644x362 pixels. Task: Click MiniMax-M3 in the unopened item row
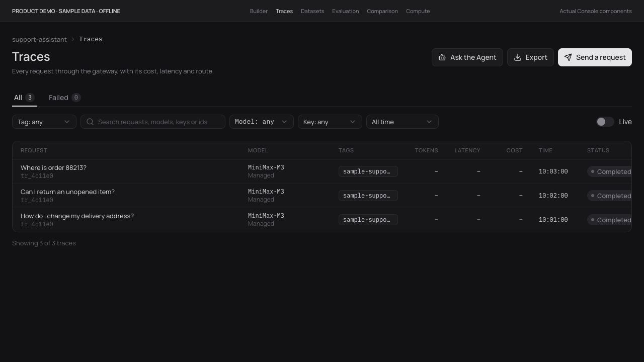click(266, 192)
